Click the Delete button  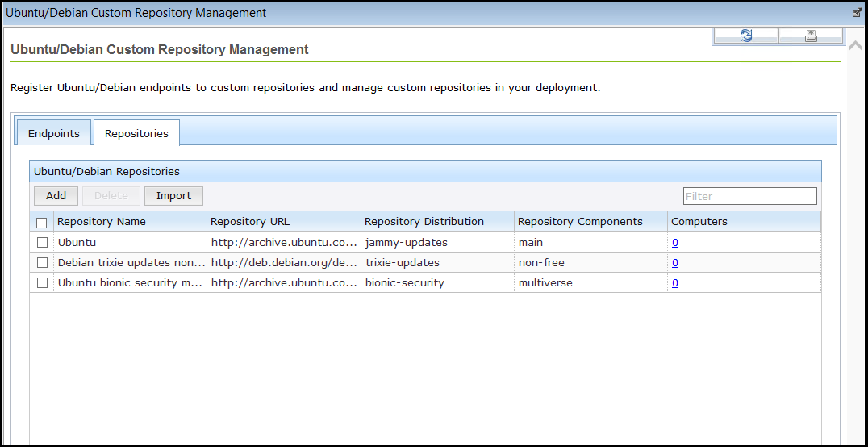111,195
